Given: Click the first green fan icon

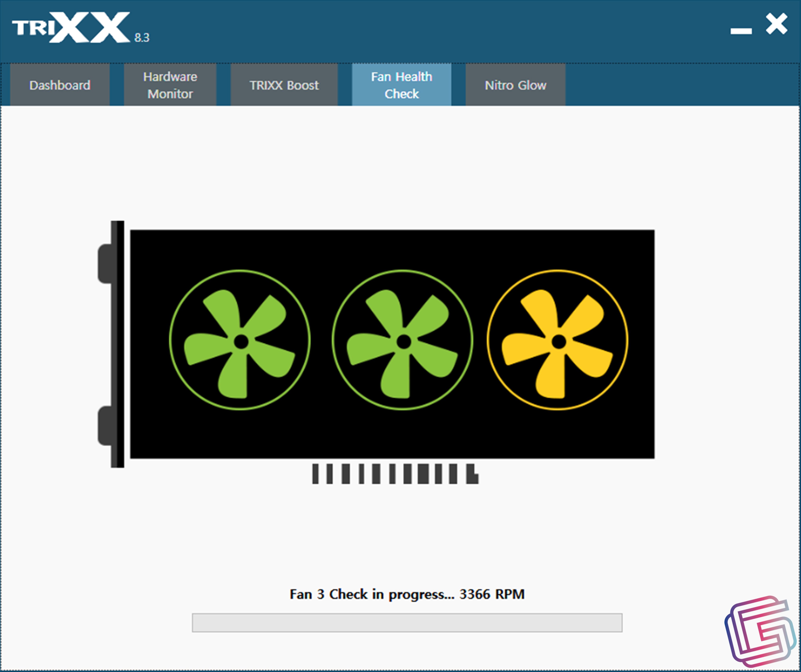Looking at the screenshot, I should point(240,340).
